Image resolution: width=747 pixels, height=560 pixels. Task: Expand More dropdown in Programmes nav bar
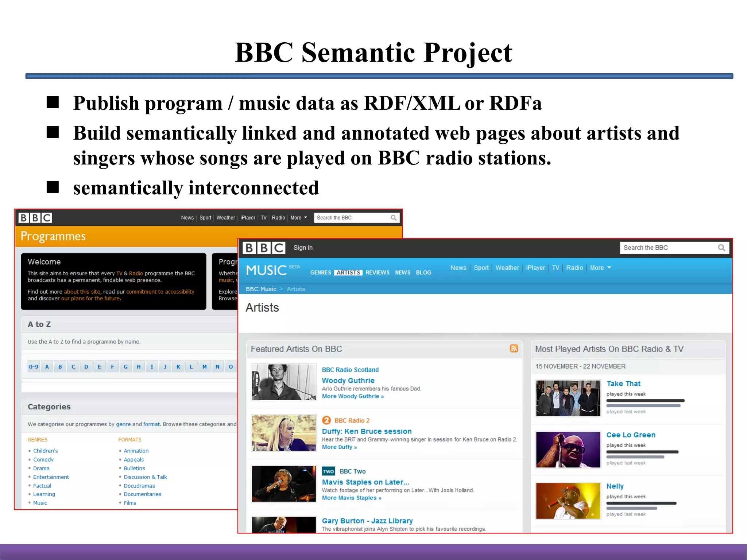(x=299, y=218)
